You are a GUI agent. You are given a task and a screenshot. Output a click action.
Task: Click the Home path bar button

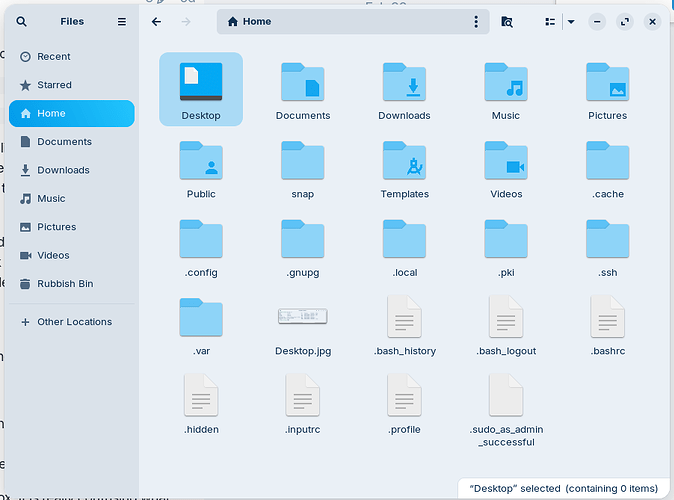[249, 21]
